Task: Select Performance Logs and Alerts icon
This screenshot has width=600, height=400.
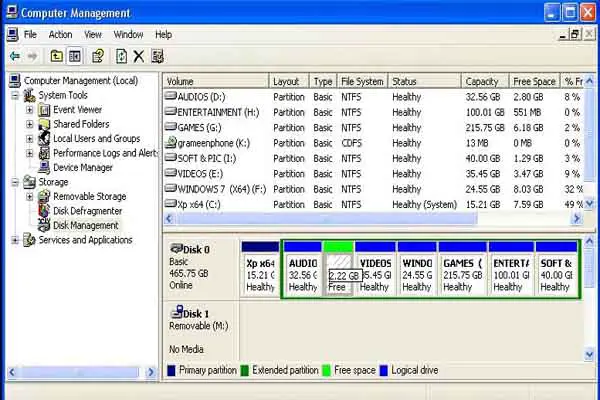Action: click(x=44, y=153)
